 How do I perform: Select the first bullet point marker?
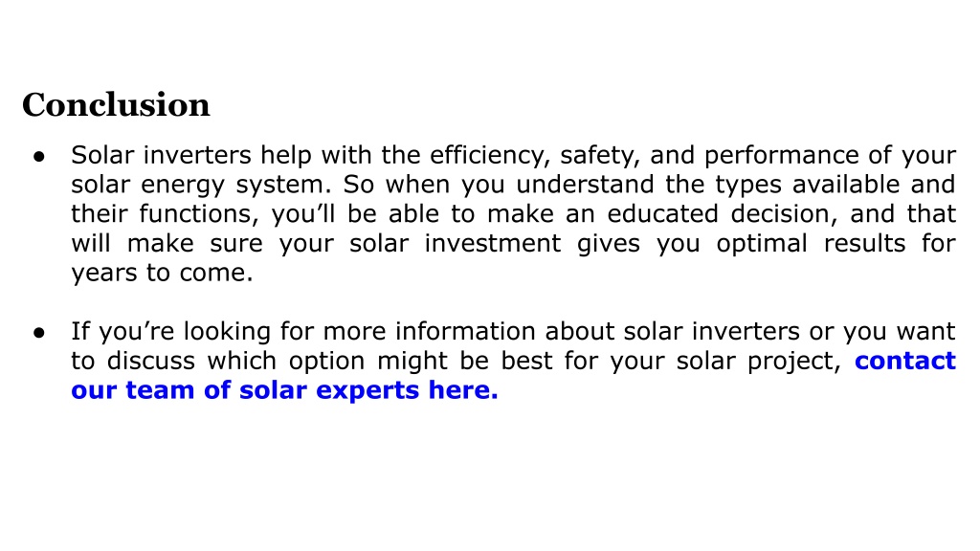pos(39,156)
